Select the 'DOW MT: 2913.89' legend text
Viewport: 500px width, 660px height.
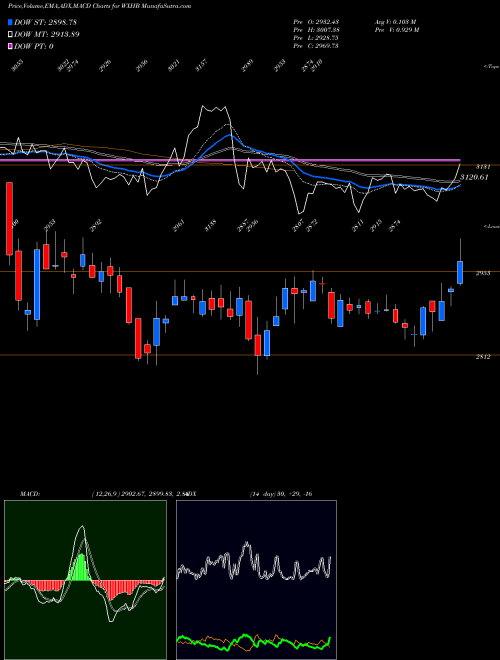click(47, 35)
